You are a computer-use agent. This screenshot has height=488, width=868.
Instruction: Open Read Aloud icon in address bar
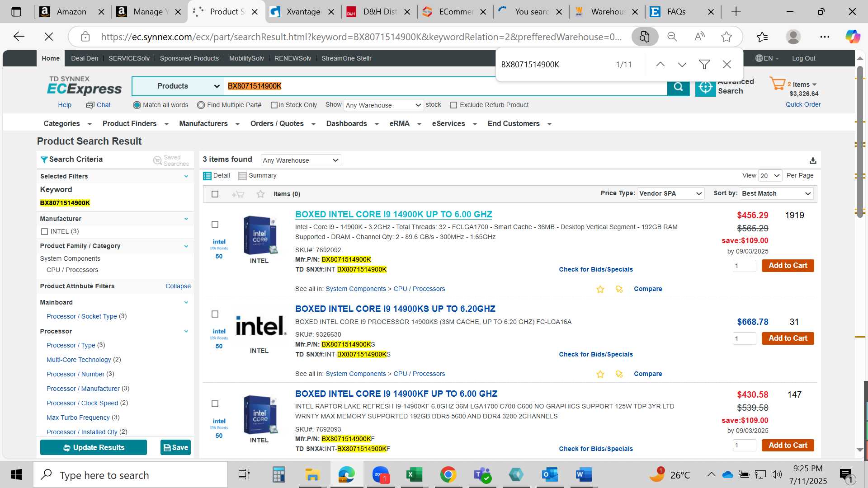pos(699,37)
